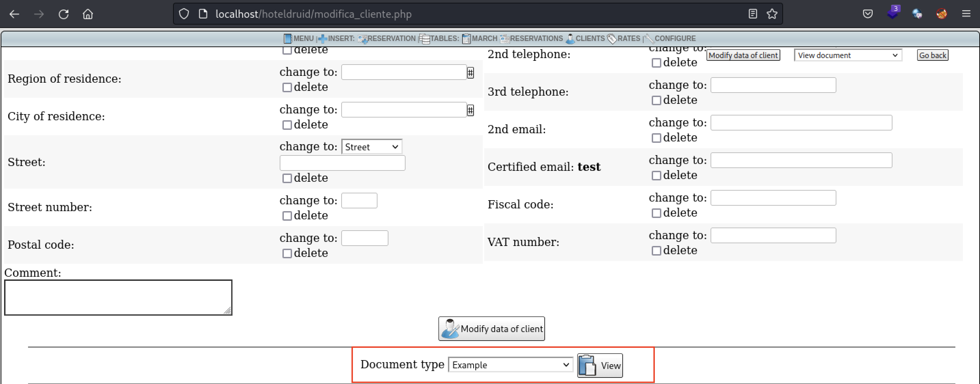Check delete for 2nd email field
The height and width of the screenshot is (384, 980).
point(656,138)
